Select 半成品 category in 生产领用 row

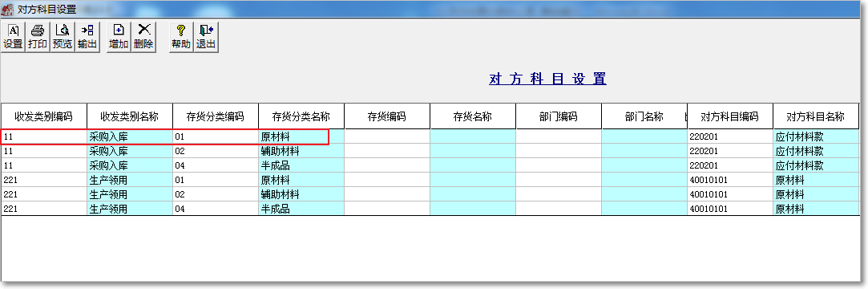tap(301, 209)
